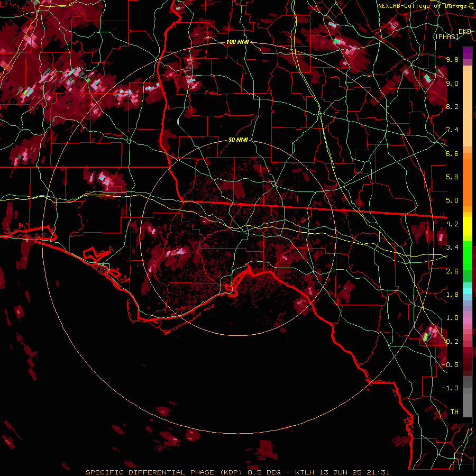
Task: Select the -1.3 legend value
Action: point(450,388)
